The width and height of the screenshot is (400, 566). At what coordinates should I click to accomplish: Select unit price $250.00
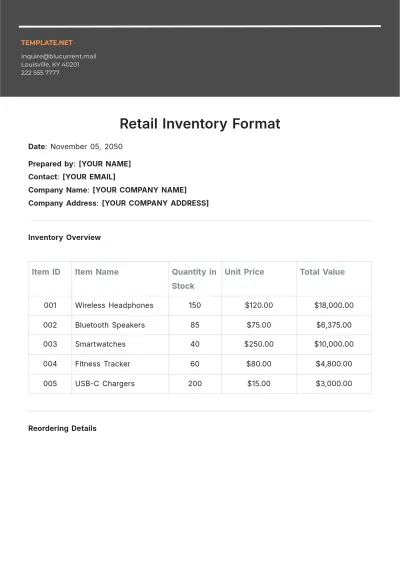[259, 344]
